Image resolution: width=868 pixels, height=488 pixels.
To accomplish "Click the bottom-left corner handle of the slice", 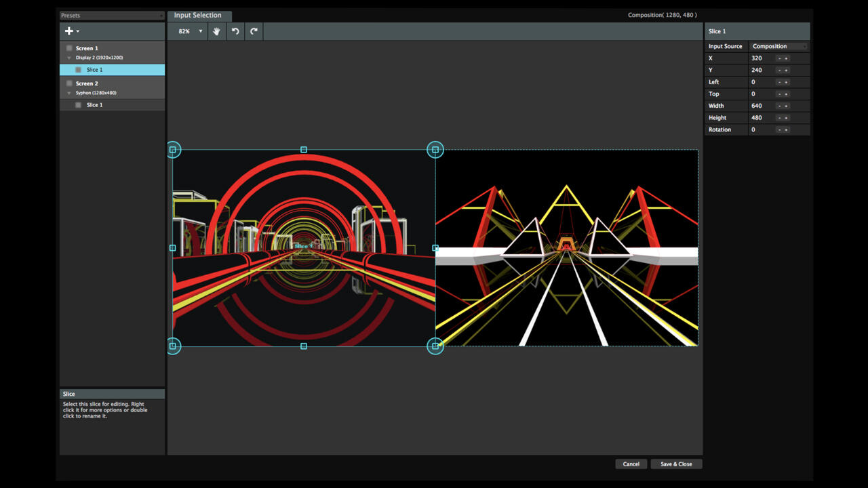I will pyautogui.click(x=173, y=346).
